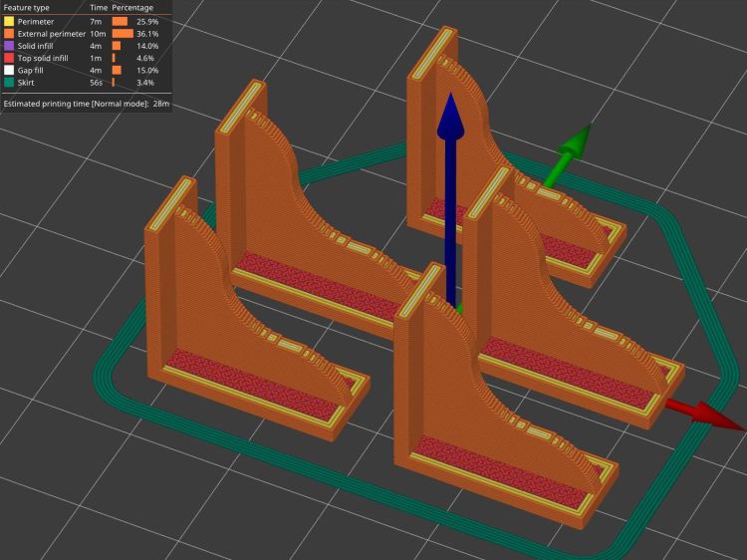Hide Top solid infill via its label
This screenshot has height=560, width=747.
tap(45, 58)
